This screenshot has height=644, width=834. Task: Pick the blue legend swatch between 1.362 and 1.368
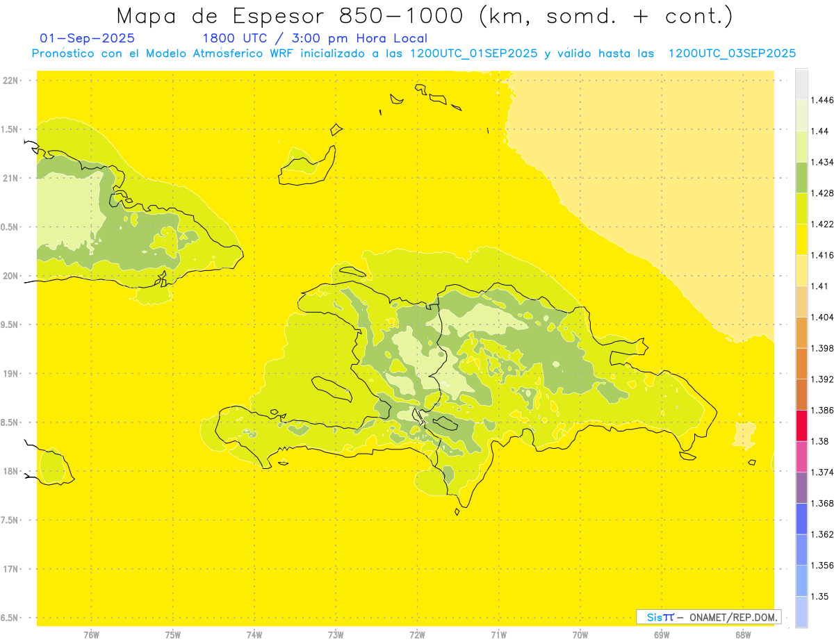801,518
